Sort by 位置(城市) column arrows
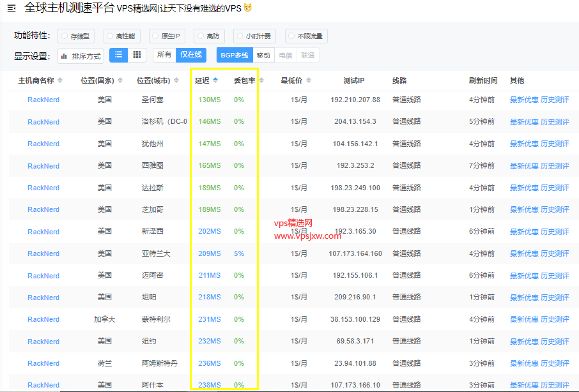The width and height of the screenshot is (579, 392). tap(176, 80)
